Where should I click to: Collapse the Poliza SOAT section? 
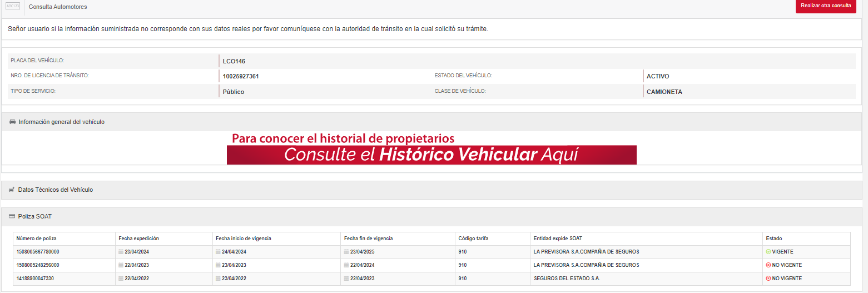(34, 216)
